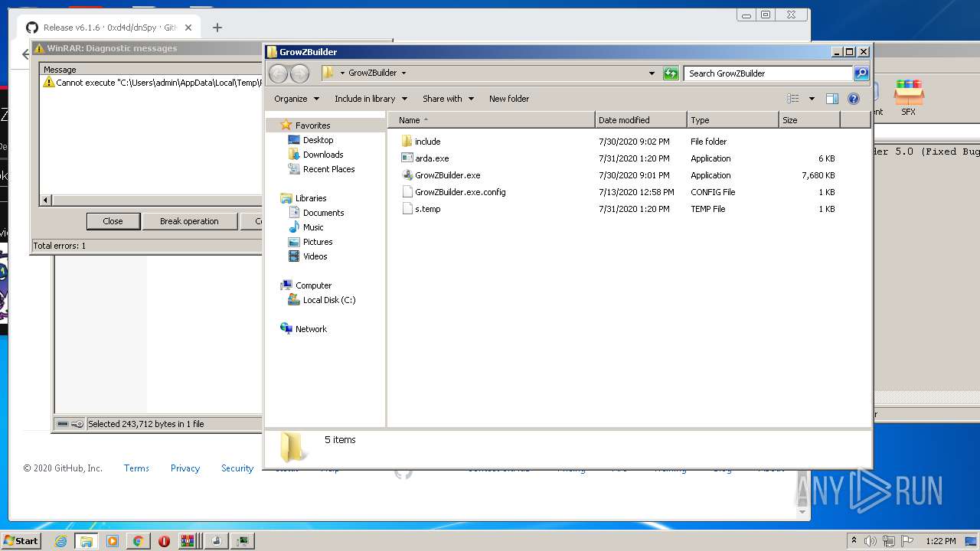Screen dimensions: 980x551
Task: Close the dnSpy release Chrome tab
Action: (x=188, y=28)
